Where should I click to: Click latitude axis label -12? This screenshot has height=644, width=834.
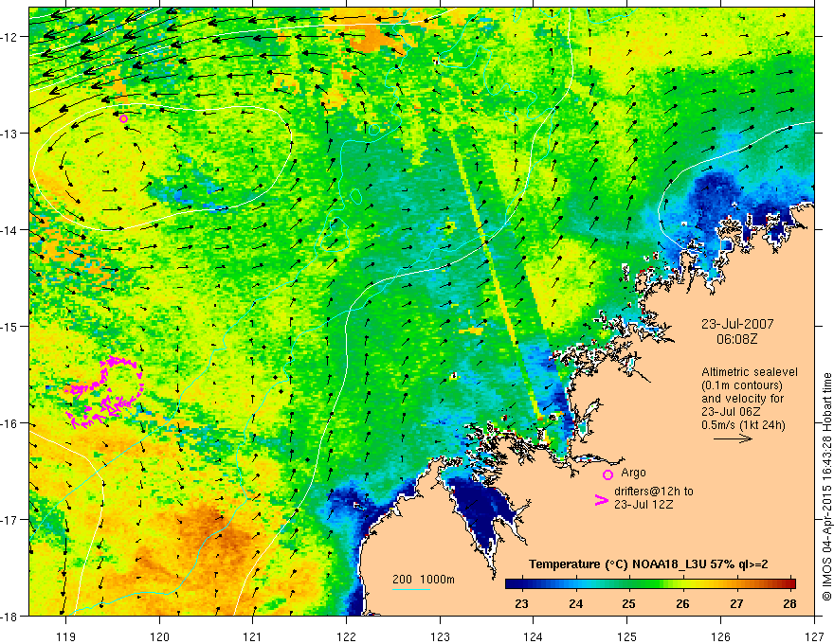pyautogui.click(x=9, y=37)
